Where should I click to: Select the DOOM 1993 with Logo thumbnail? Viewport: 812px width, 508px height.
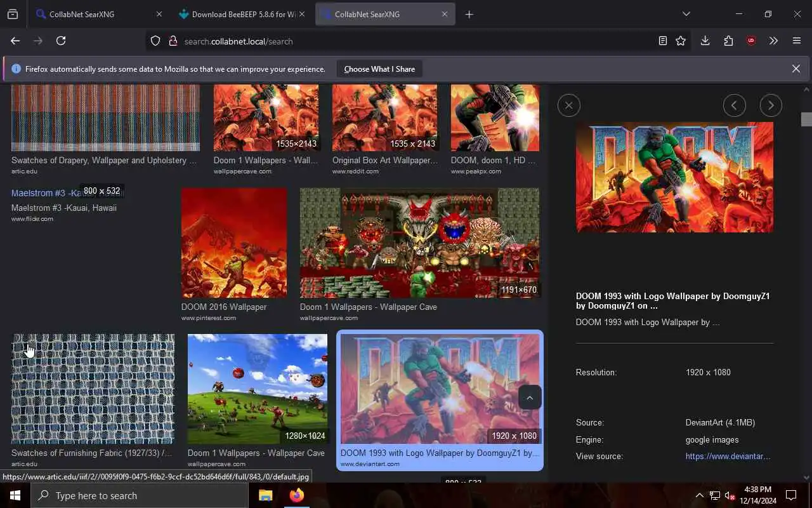click(x=440, y=389)
